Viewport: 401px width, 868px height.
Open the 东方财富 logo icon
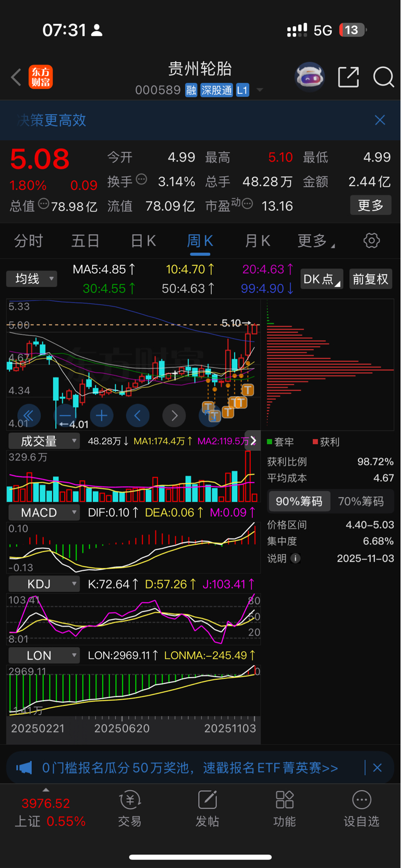tap(41, 77)
